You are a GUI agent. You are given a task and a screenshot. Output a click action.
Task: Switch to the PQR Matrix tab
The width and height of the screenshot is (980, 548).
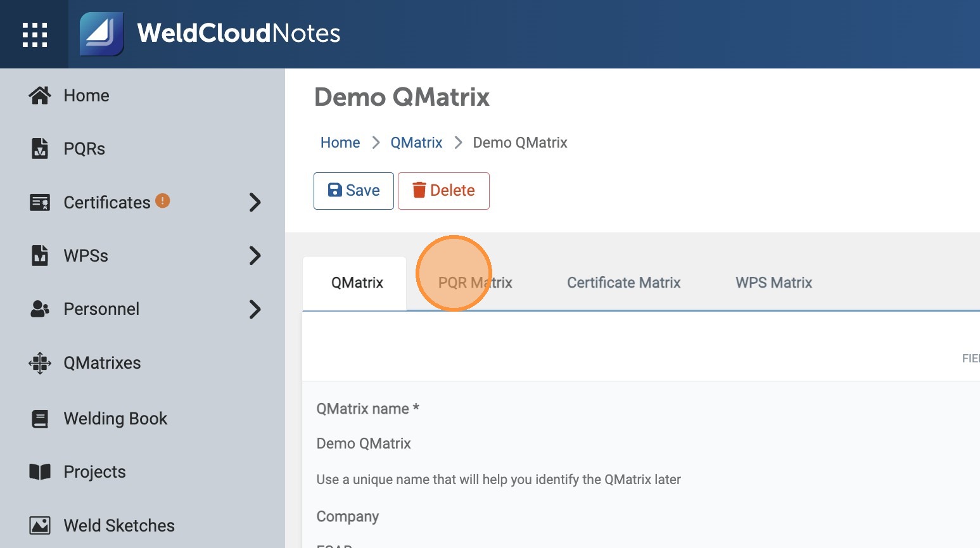coord(475,283)
